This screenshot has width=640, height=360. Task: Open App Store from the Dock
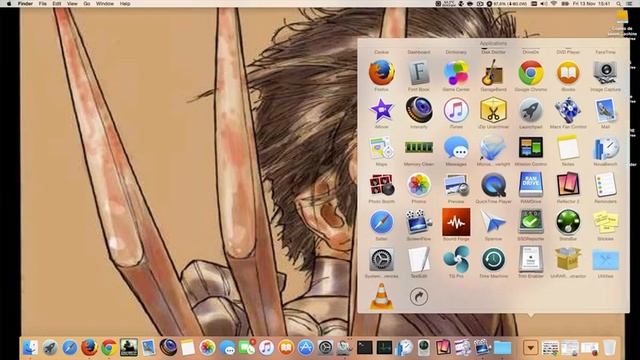coord(305,348)
